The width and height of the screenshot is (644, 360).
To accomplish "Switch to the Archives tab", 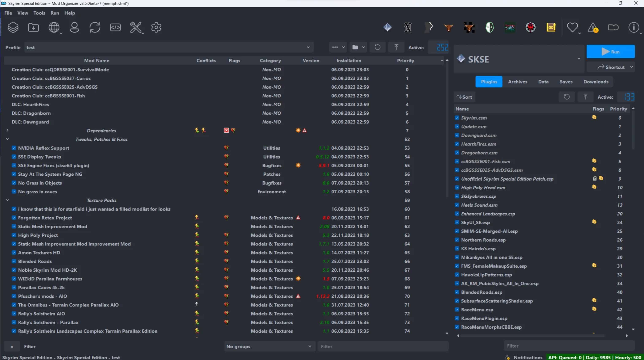I will point(517,82).
